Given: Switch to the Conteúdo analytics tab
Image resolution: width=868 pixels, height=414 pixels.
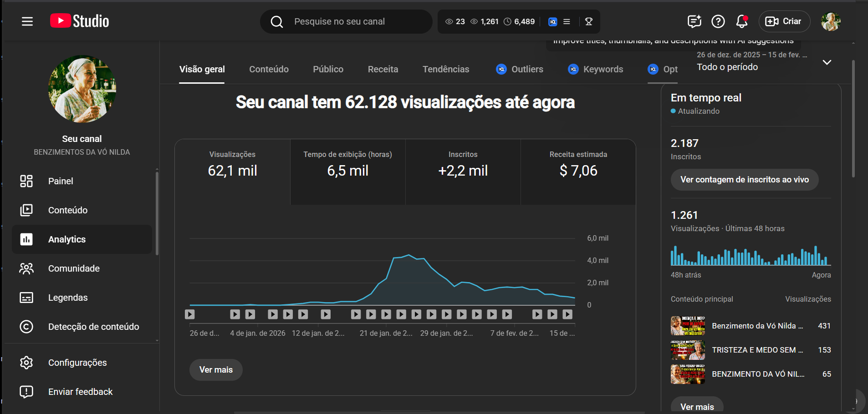Looking at the screenshot, I should click(x=269, y=69).
